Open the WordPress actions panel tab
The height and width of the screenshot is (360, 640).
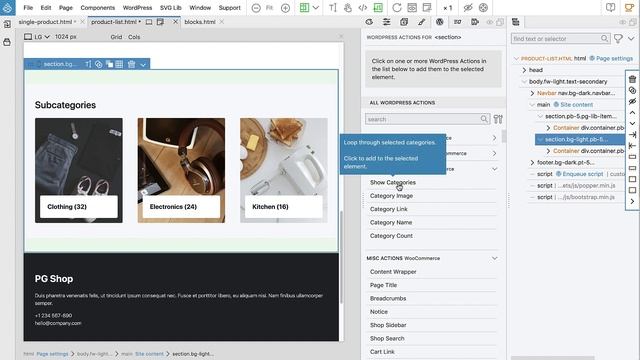tap(440, 22)
